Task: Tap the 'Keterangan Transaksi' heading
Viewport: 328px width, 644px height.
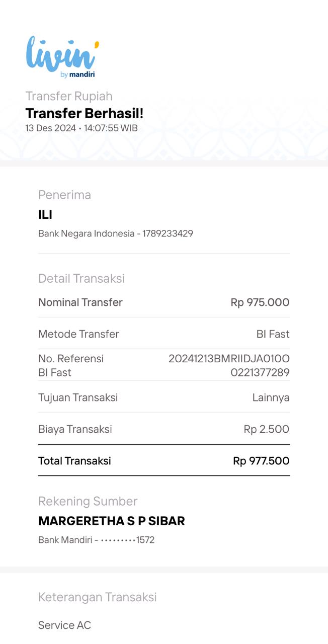Action: [x=98, y=597]
